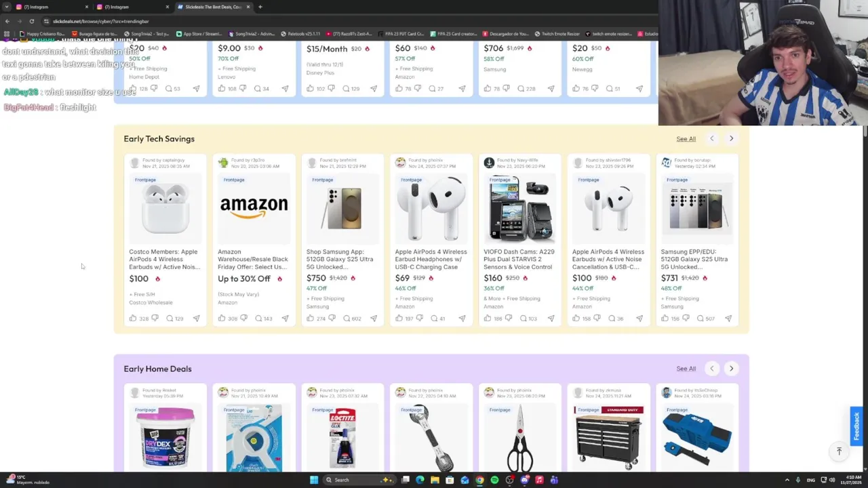Viewport: 868px width, 488px height.
Task: Go to previous Early Home Deals
Action: pyautogui.click(x=711, y=368)
